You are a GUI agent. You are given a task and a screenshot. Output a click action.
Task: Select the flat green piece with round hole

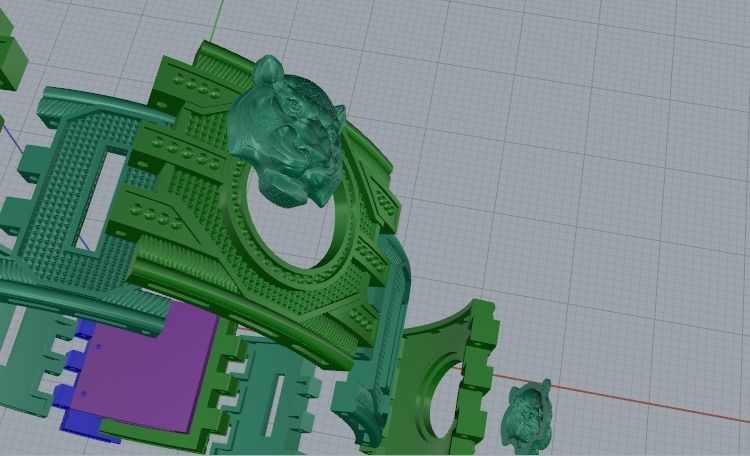point(433,378)
